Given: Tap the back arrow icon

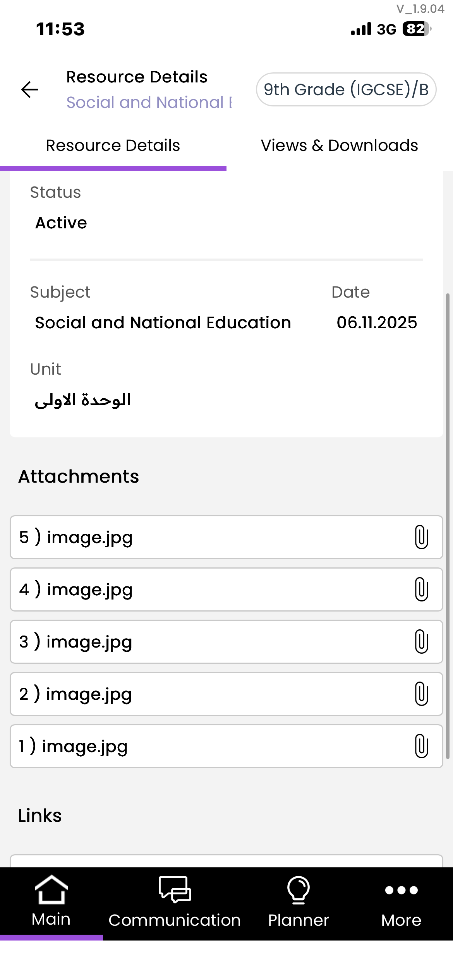Looking at the screenshot, I should [x=29, y=90].
